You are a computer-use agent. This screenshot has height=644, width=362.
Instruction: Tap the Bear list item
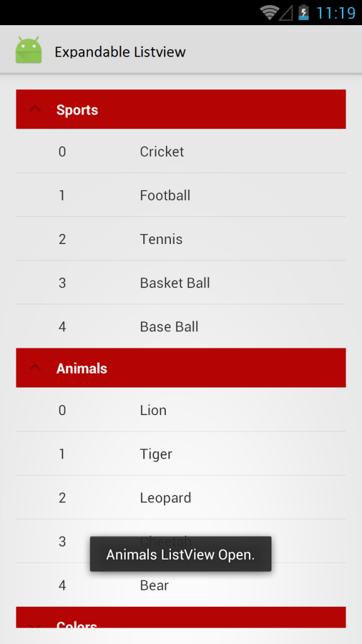pos(181,585)
